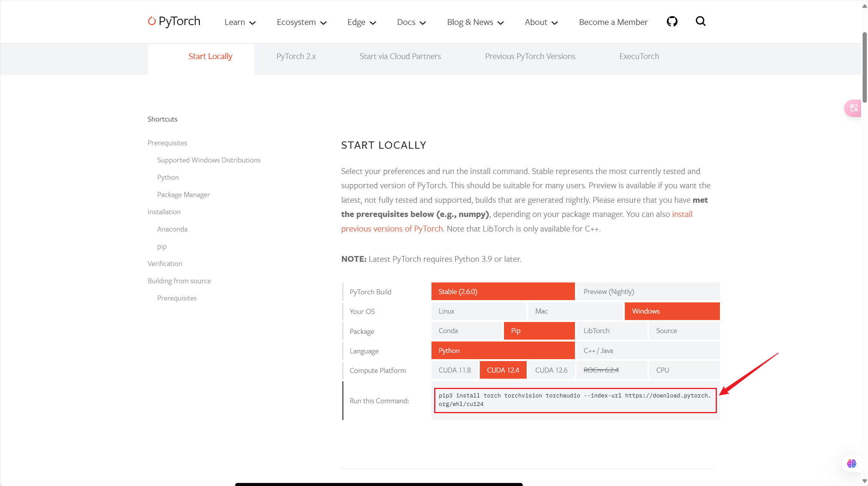868x486 pixels.
Task: Select CUDA 12.6 compute platform
Action: (551, 370)
